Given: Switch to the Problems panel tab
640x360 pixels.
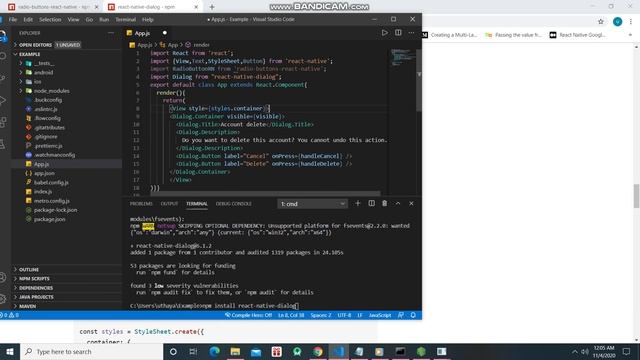Looking at the screenshot, I should click(x=141, y=204).
